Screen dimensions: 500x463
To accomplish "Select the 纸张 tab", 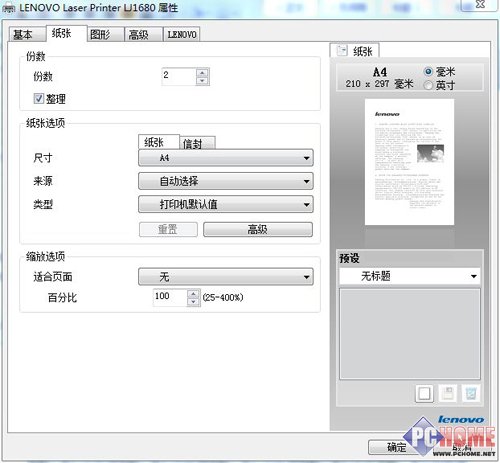I will (x=66, y=33).
